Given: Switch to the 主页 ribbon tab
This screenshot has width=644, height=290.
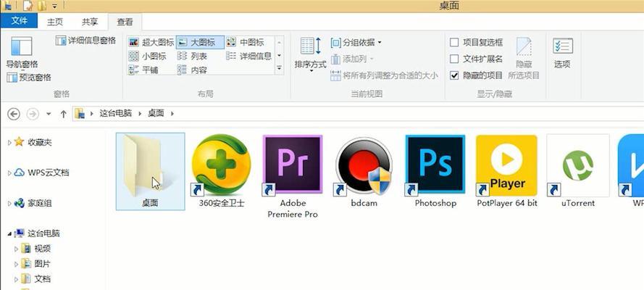Looking at the screenshot, I should coord(54,22).
